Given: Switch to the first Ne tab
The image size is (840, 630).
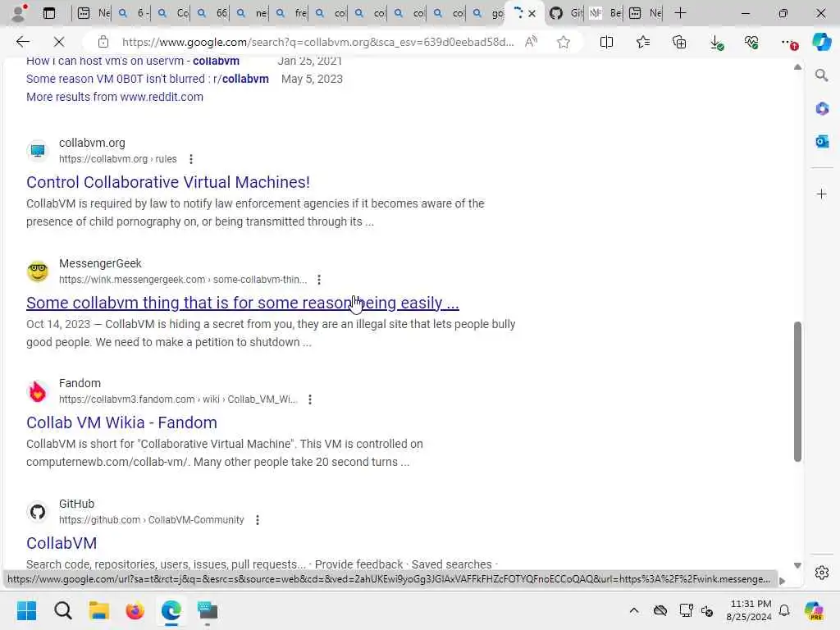Looking at the screenshot, I should 94,13.
